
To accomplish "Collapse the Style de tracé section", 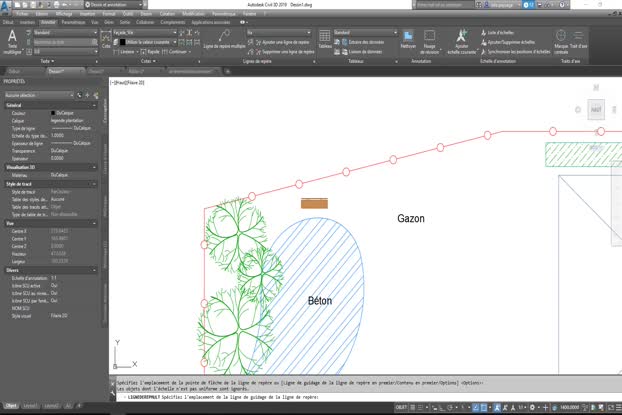I will pyautogui.click(x=94, y=184).
